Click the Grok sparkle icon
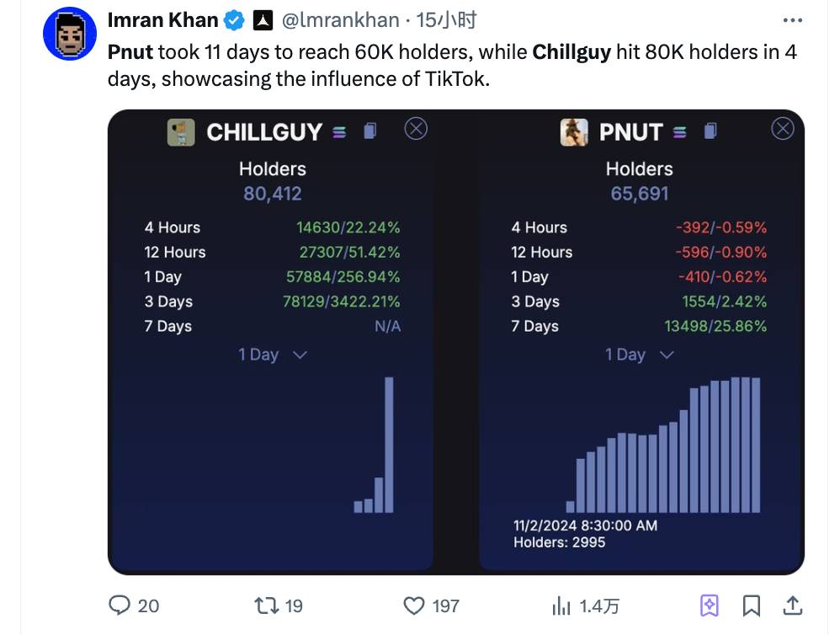This screenshot has height=635, width=840. (710, 605)
